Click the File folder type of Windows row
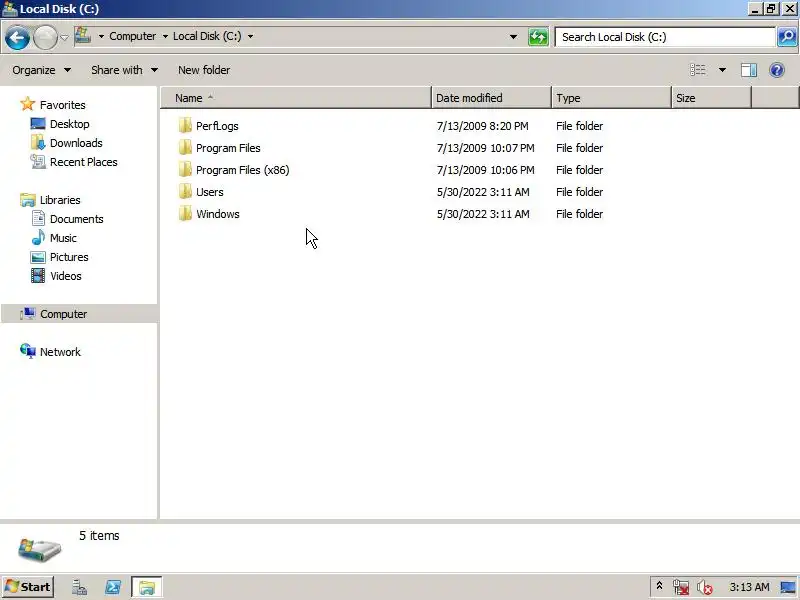 coord(580,214)
